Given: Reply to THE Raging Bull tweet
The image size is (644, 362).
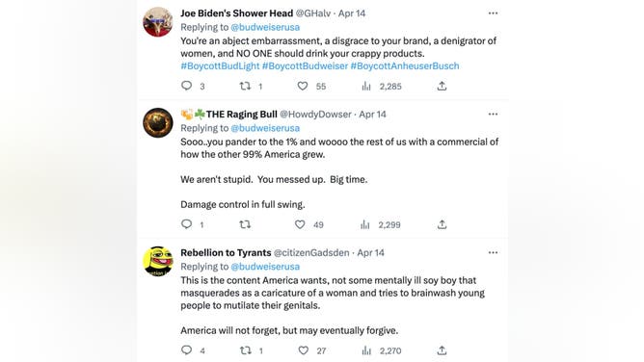Looking at the screenshot, I should coord(186,224).
